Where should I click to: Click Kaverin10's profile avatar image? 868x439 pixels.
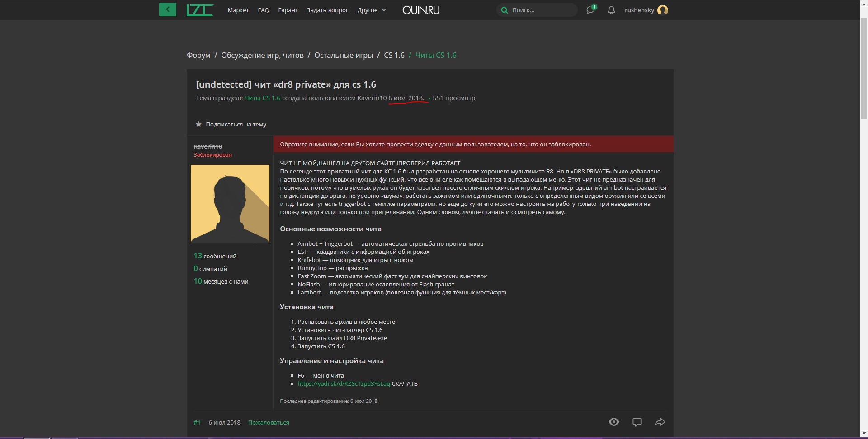(230, 204)
